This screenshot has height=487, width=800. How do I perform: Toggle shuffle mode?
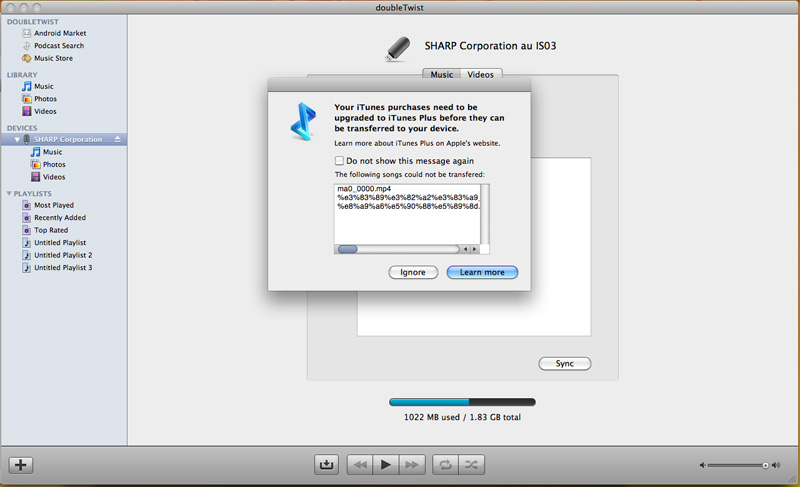(x=471, y=465)
